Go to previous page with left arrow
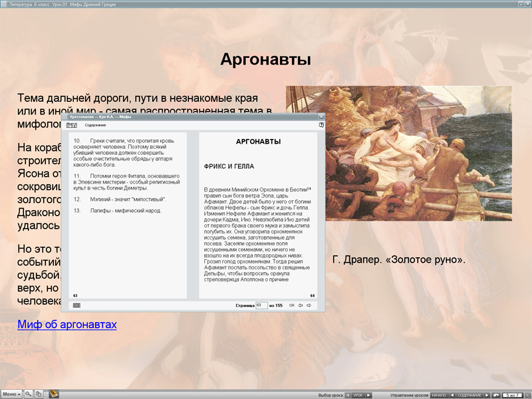532x399 pixels. tap(301, 305)
